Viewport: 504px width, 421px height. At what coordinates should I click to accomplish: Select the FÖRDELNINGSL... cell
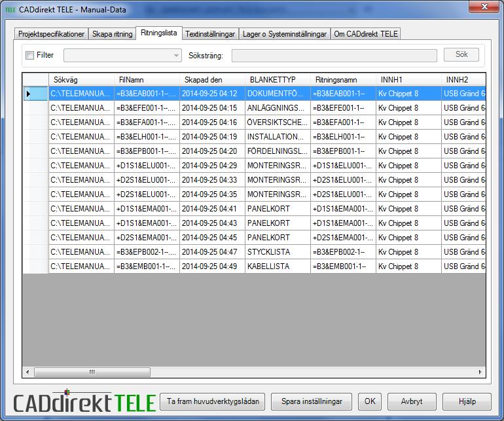coord(278,151)
